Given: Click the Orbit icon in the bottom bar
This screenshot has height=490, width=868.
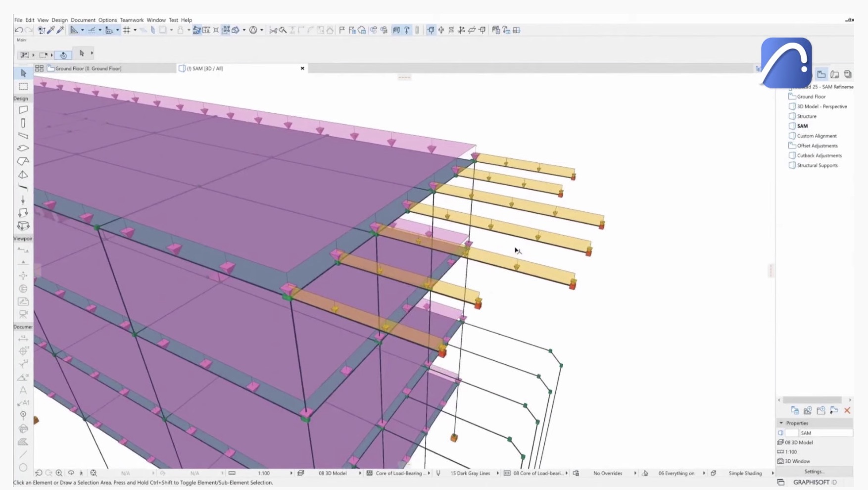Looking at the screenshot, I should tap(71, 473).
